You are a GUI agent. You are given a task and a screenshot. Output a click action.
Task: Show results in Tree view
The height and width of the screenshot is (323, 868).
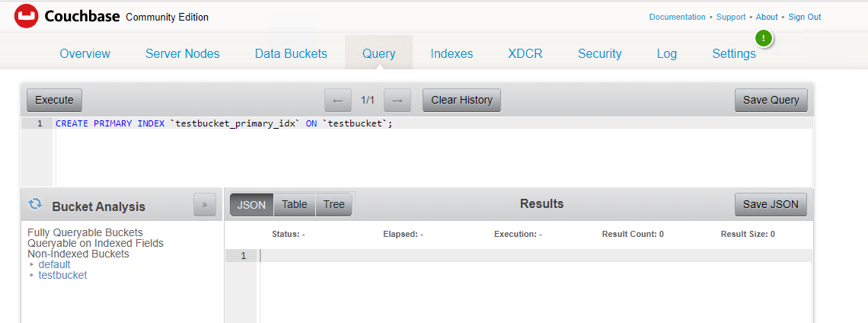(x=333, y=204)
